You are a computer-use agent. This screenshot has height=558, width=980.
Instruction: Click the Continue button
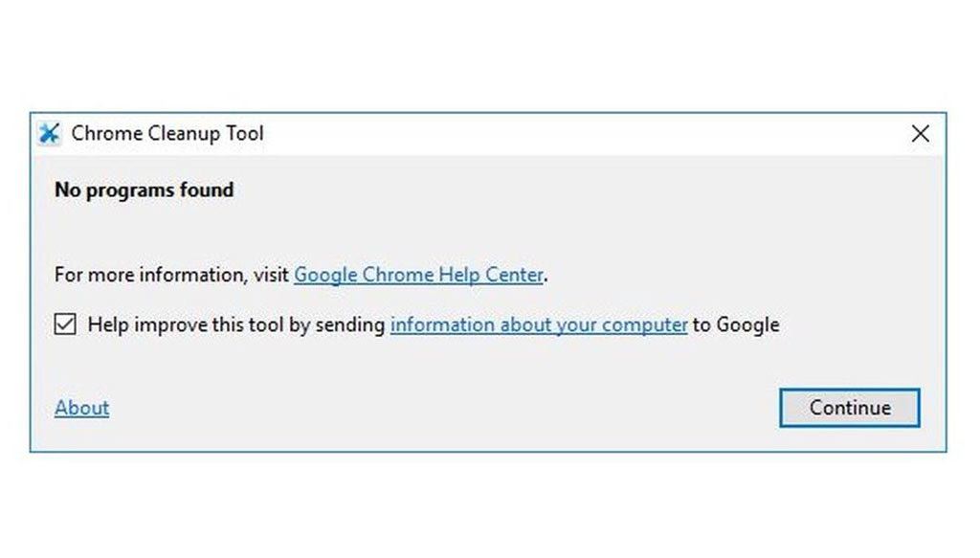tap(850, 408)
